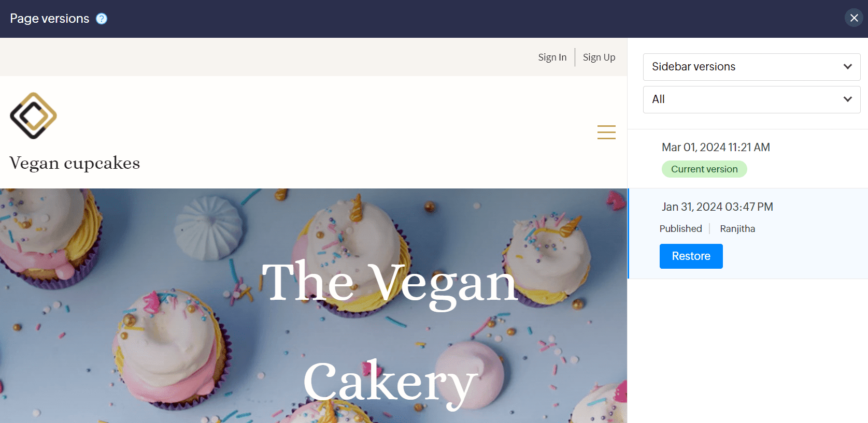This screenshot has height=423, width=868.
Task: Click the Page versions header title
Action: click(x=50, y=19)
